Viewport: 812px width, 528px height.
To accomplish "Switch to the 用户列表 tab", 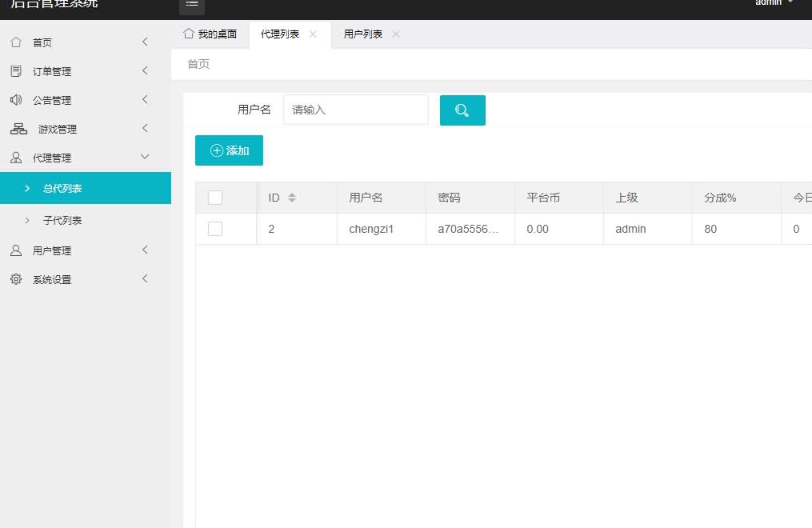I will point(362,34).
